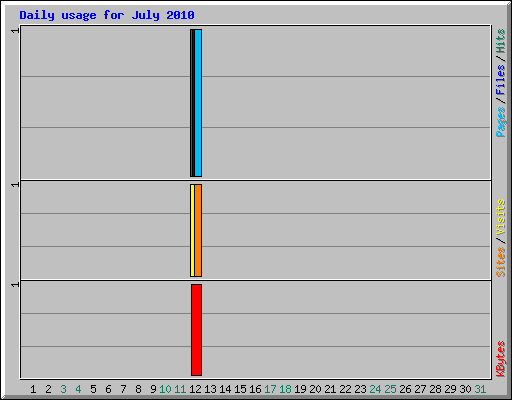Click day label 20 on the axis

(x=315, y=389)
